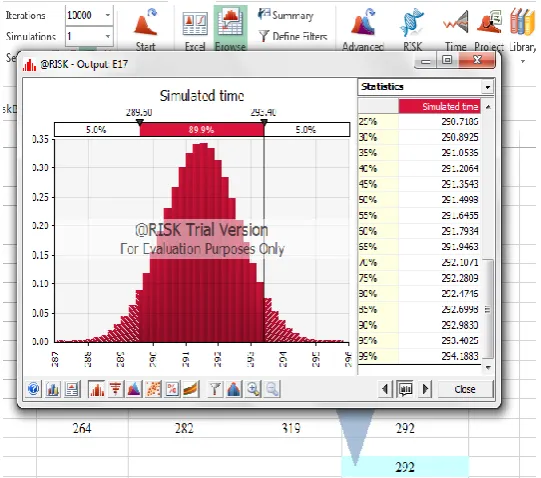Click the right delimiter marker at 293.40
The width and height of the screenshot is (541, 478).
(264, 122)
